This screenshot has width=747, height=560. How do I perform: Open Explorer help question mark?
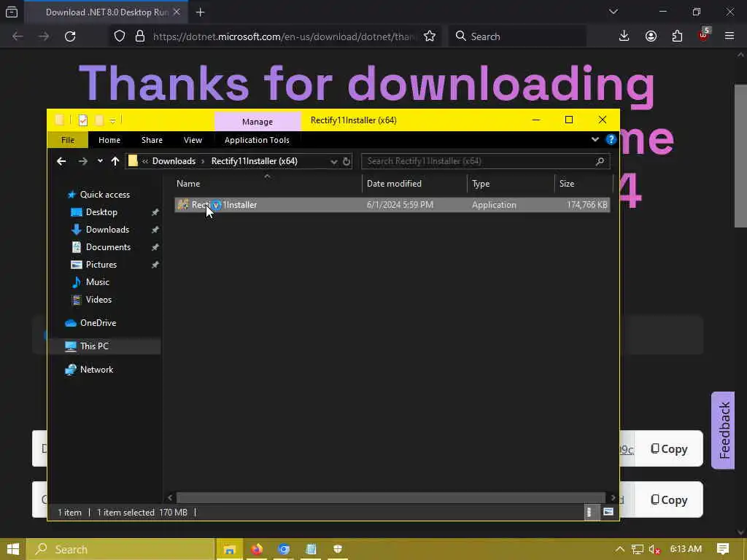(611, 139)
